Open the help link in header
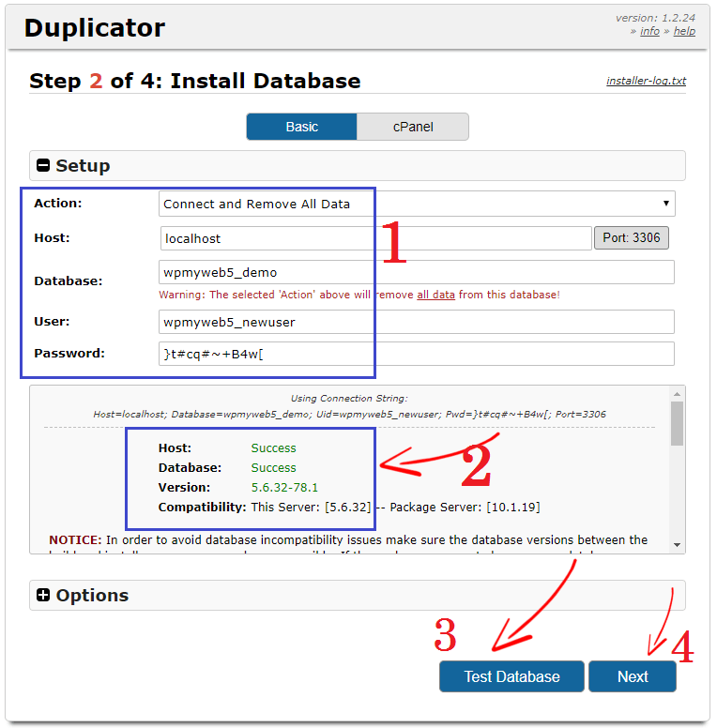This screenshot has width=717, height=728. pyautogui.click(x=684, y=31)
